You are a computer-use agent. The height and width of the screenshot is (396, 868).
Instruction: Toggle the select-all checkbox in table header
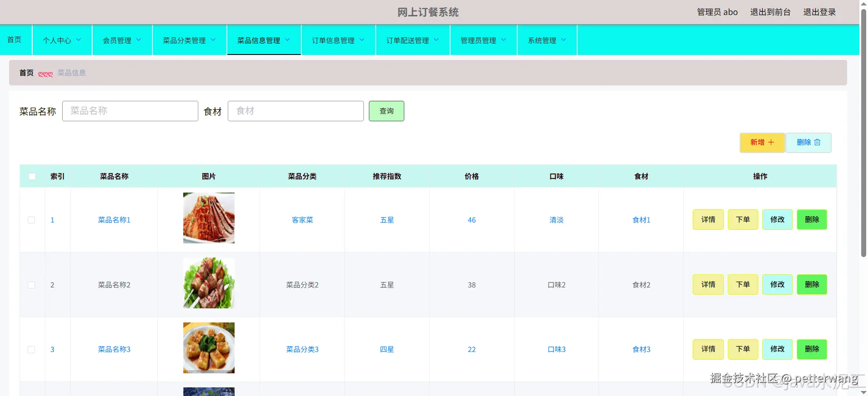tap(32, 176)
